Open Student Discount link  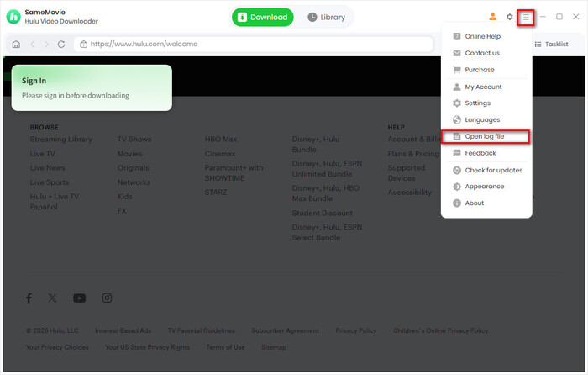pyautogui.click(x=322, y=214)
